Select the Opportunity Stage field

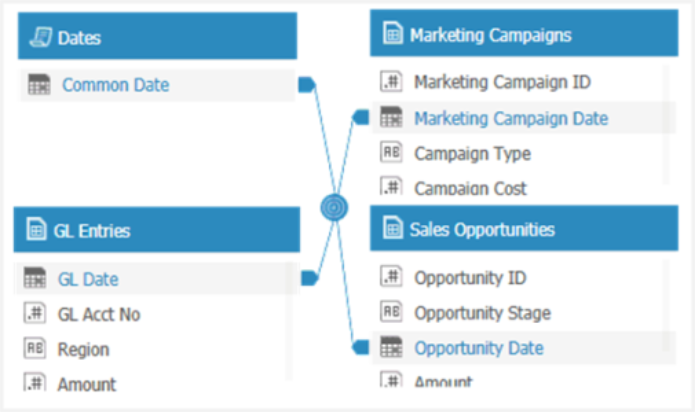(x=519, y=313)
